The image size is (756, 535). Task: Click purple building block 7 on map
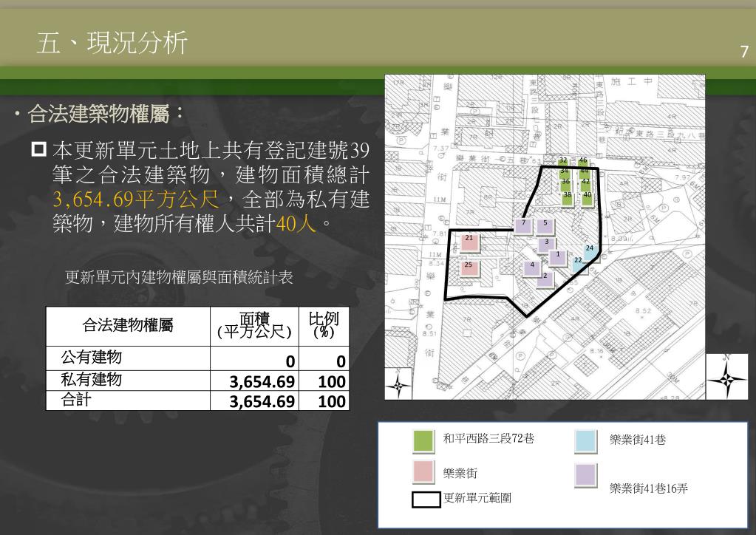click(x=523, y=226)
